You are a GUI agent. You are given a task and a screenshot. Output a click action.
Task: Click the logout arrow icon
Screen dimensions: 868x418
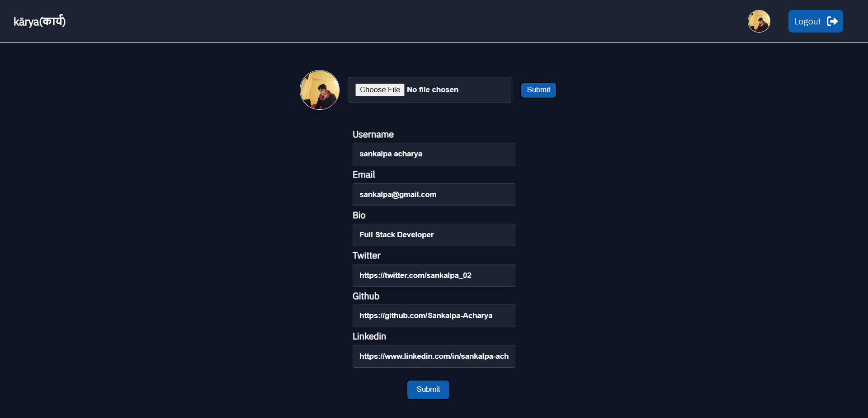click(833, 21)
